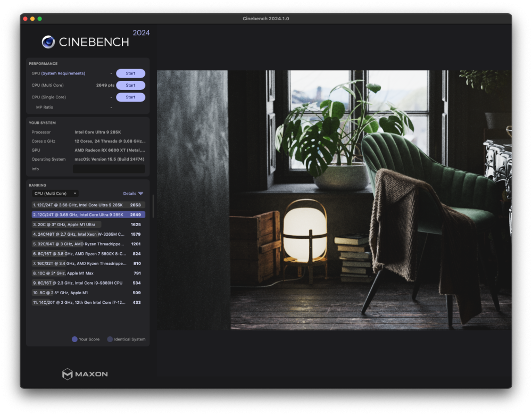Select the 12th Gen Intel Core i7 row
This screenshot has width=532, height=415.
[88, 302]
